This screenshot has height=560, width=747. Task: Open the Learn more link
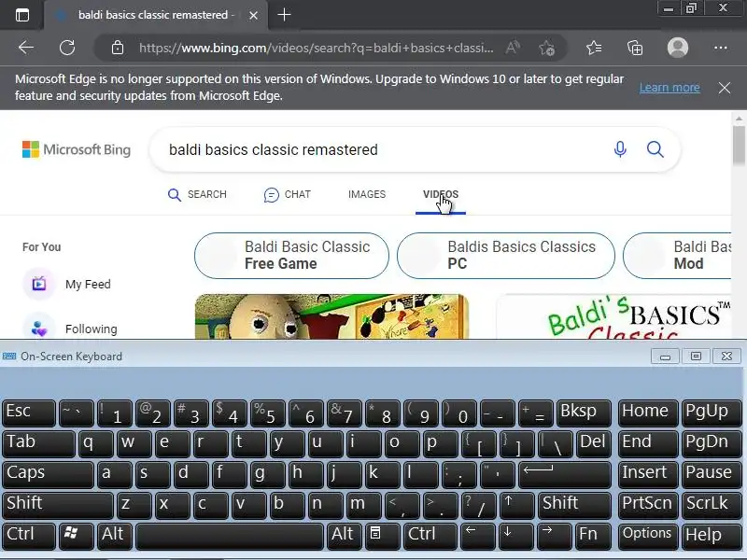point(669,88)
